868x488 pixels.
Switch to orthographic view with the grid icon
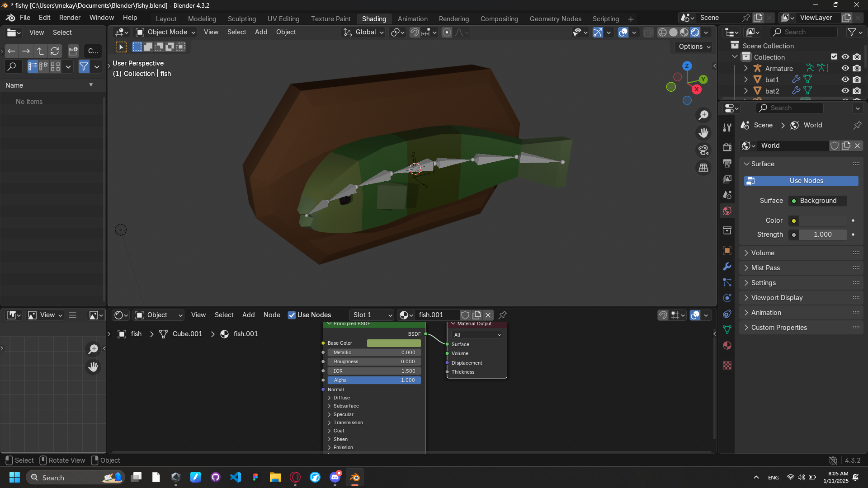click(x=703, y=168)
